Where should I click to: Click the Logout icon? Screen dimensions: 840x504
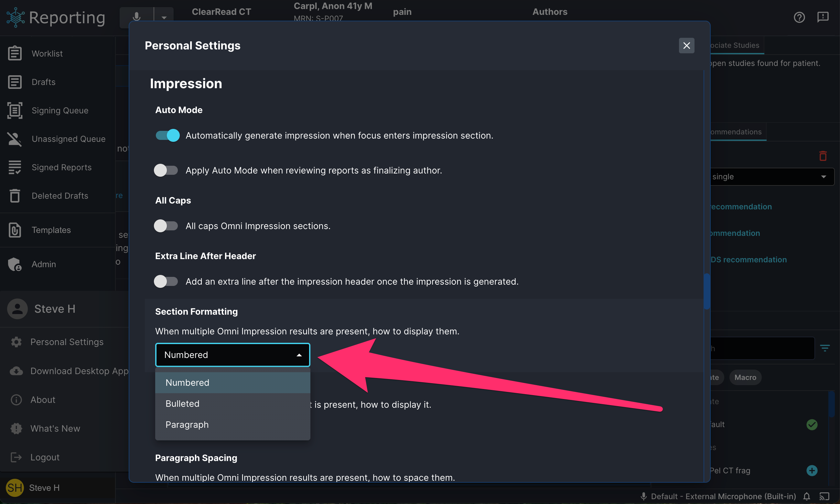16,457
